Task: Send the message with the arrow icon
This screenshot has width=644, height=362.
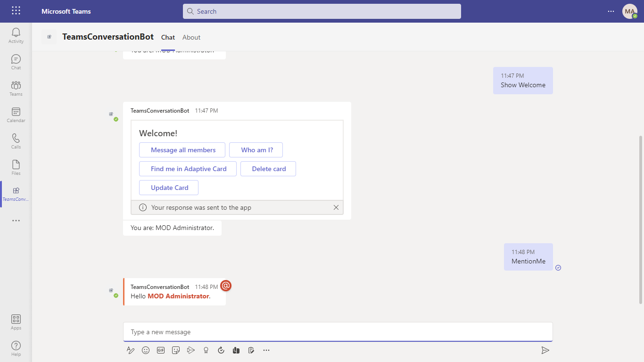Action: [x=545, y=350]
